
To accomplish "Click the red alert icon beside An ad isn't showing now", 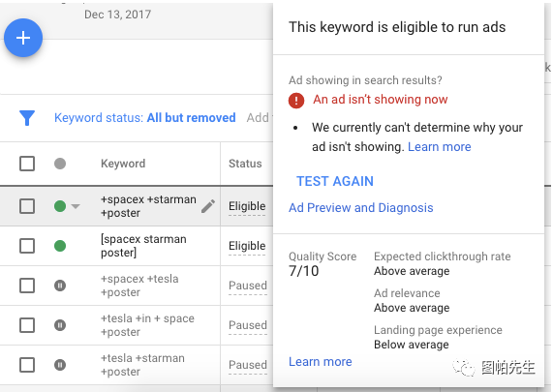I will [296, 101].
